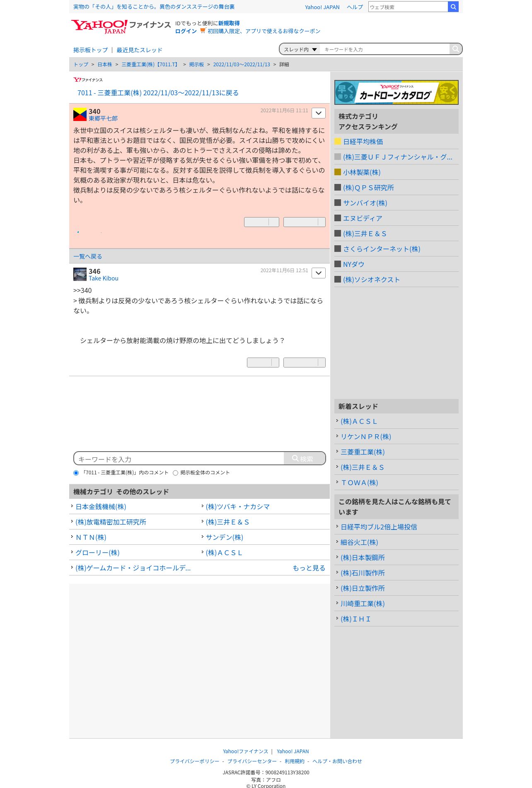Click the lower 検索 search button

(305, 459)
